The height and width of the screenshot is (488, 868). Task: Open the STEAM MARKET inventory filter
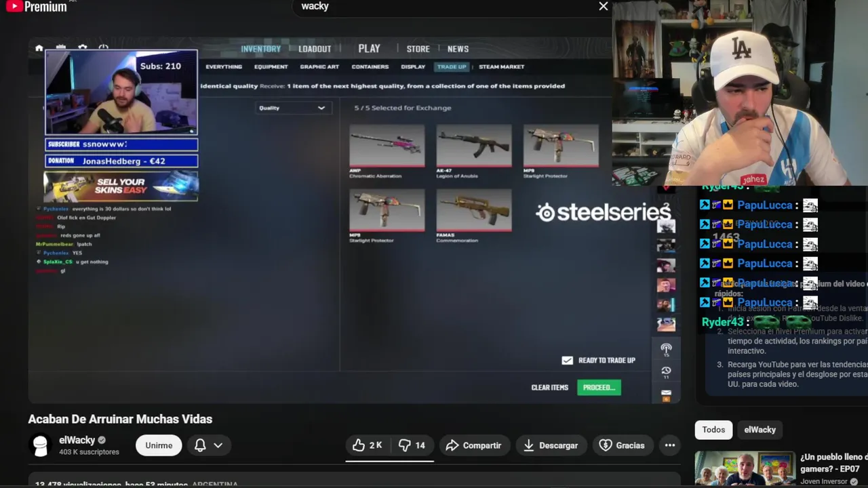click(501, 66)
